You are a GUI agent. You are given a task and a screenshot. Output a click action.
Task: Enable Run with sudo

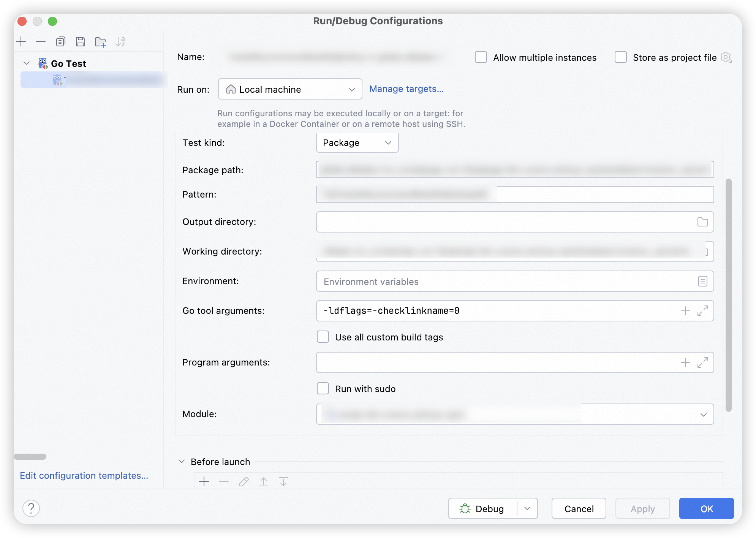[x=323, y=389]
